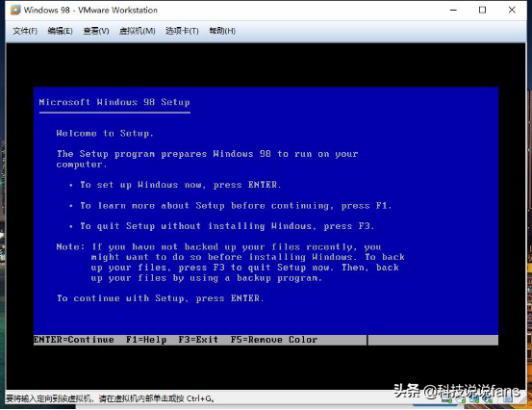Click the 'Windows 98 - VMware Workstation' window title
This screenshot has width=532, height=410.
pyautogui.click(x=90, y=11)
